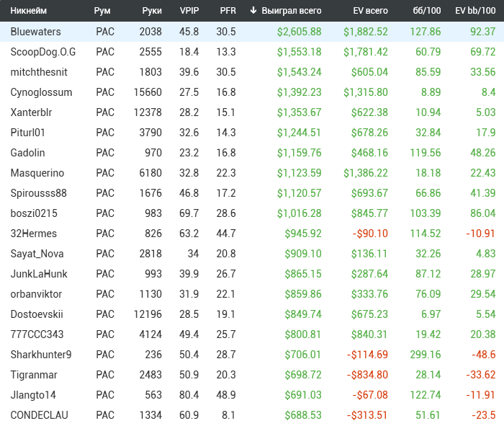
Task: Click orbanviktor nickname
Action: pyautogui.click(x=36, y=294)
